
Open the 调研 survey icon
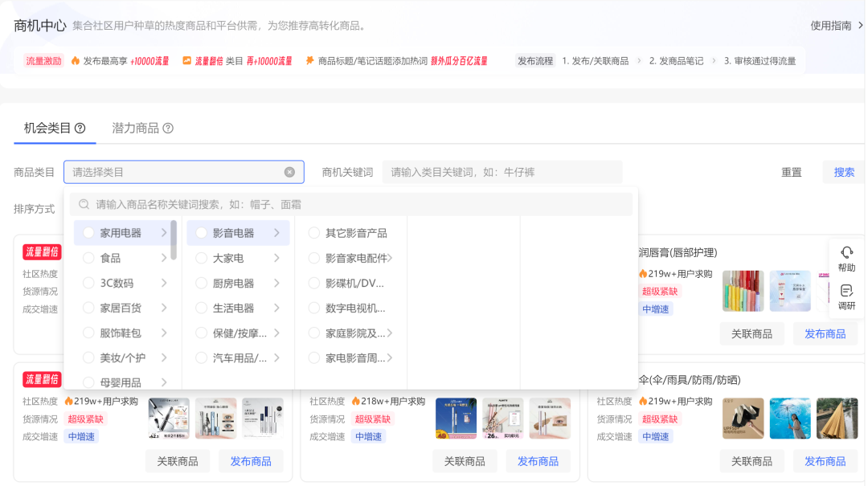(x=846, y=291)
